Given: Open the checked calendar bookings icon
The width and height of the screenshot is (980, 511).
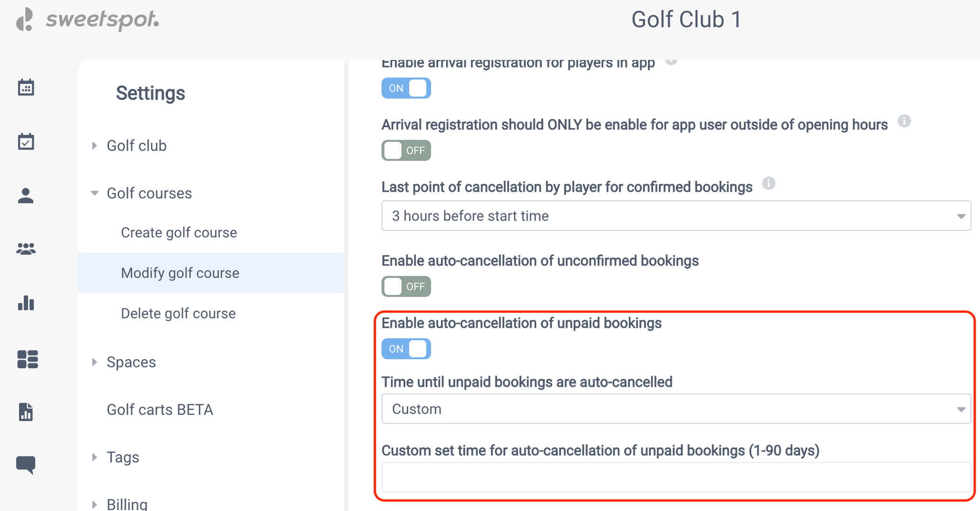Looking at the screenshot, I should click(x=26, y=142).
